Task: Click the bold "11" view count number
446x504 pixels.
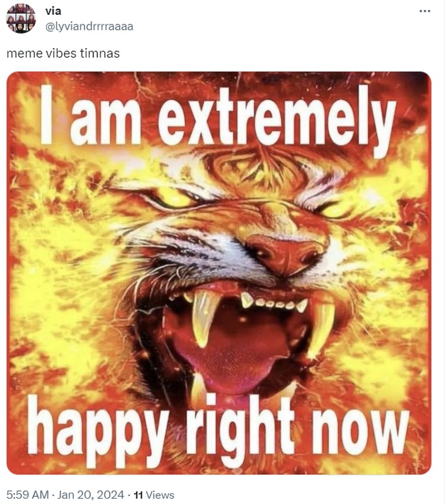Action: 138,495
